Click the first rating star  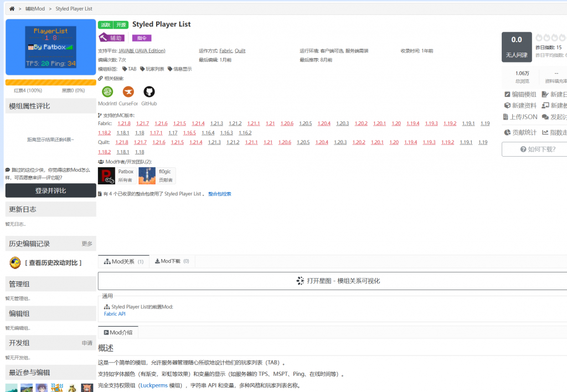(x=539, y=38)
